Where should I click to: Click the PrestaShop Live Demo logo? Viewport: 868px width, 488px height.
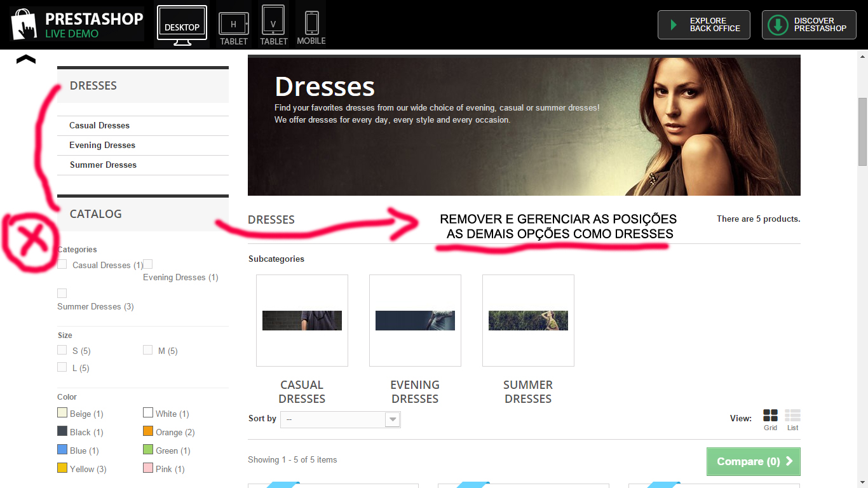click(77, 24)
